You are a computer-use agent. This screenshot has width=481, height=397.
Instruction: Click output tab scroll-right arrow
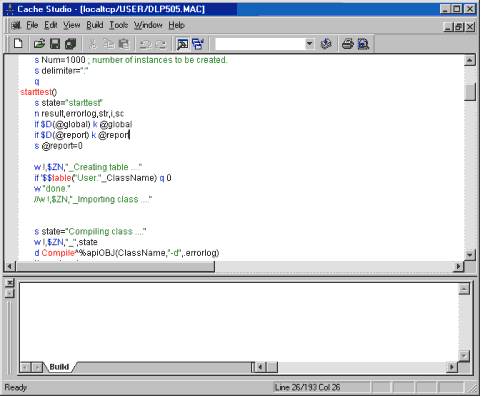(x=37, y=367)
